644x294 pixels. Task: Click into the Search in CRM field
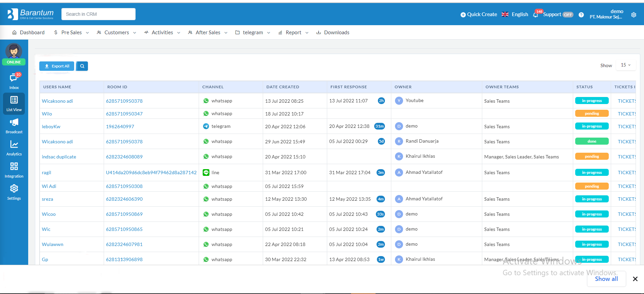click(x=98, y=14)
